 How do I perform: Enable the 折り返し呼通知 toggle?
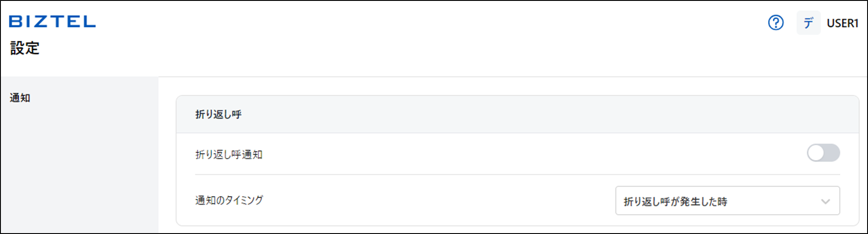(x=823, y=153)
